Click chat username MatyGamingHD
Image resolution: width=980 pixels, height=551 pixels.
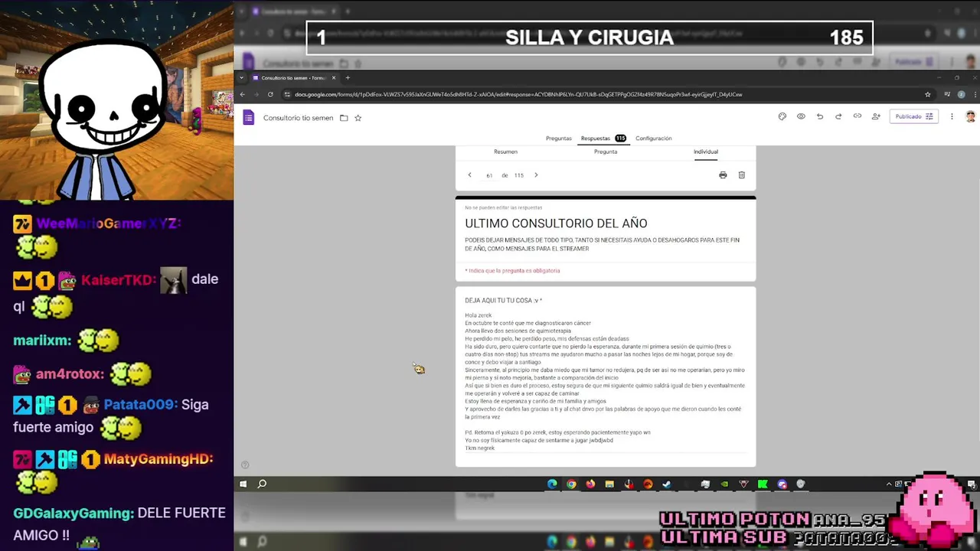coord(158,459)
